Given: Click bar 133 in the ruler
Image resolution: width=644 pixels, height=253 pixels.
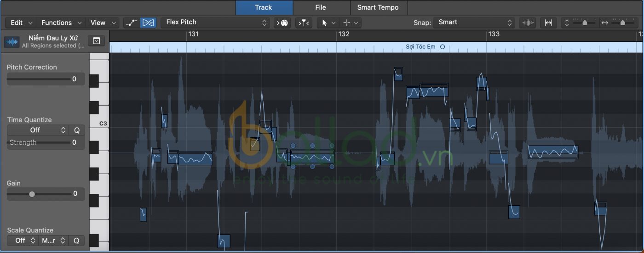Looking at the screenshot, I should (494, 34).
